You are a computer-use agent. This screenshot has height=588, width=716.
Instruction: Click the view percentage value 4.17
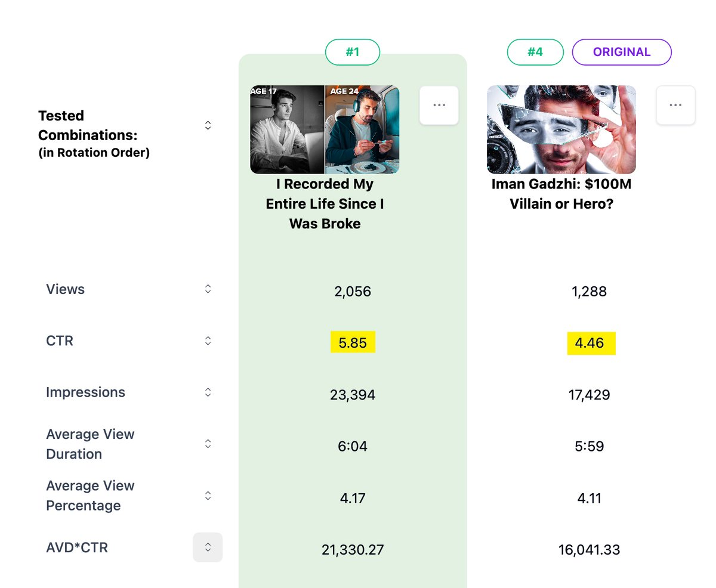click(x=353, y=498)
